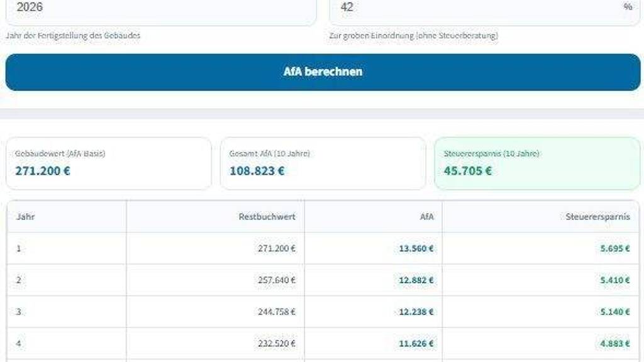Click year 1 Restbuchwert cell in table
The width and height of the screenshot is (644, 362).
point(276,248)
